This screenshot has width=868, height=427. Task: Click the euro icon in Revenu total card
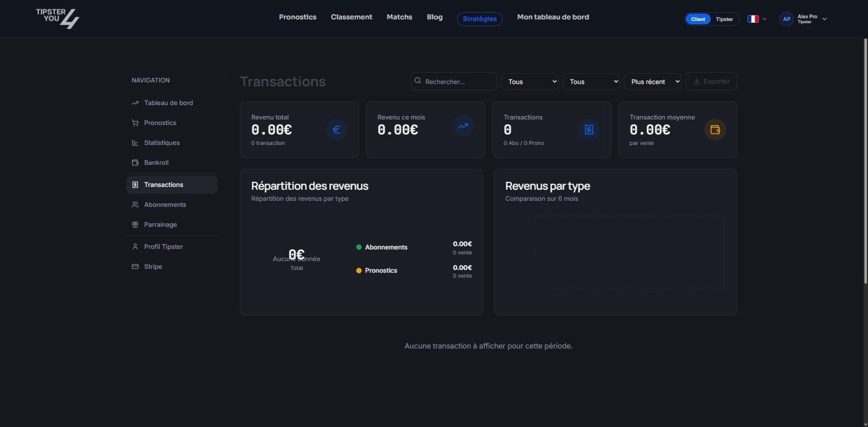[337, 130]
